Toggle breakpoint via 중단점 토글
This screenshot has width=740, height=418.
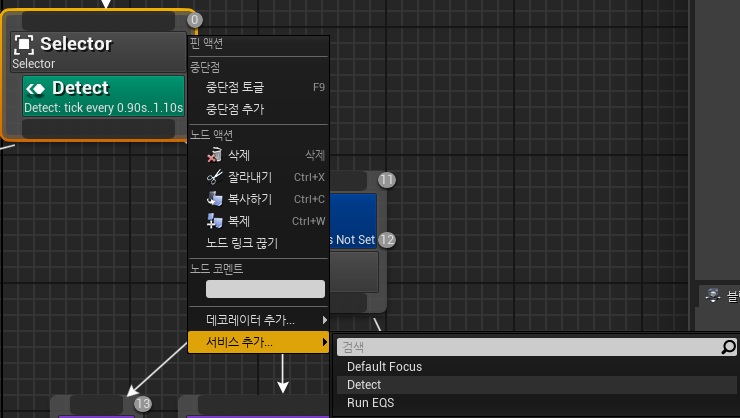(258, 87)
